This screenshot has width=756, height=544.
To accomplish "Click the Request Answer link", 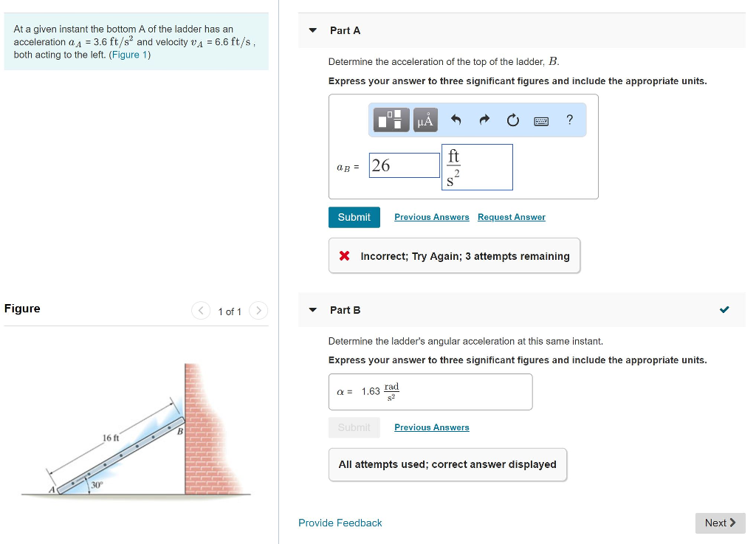I will tap(511, 217).
